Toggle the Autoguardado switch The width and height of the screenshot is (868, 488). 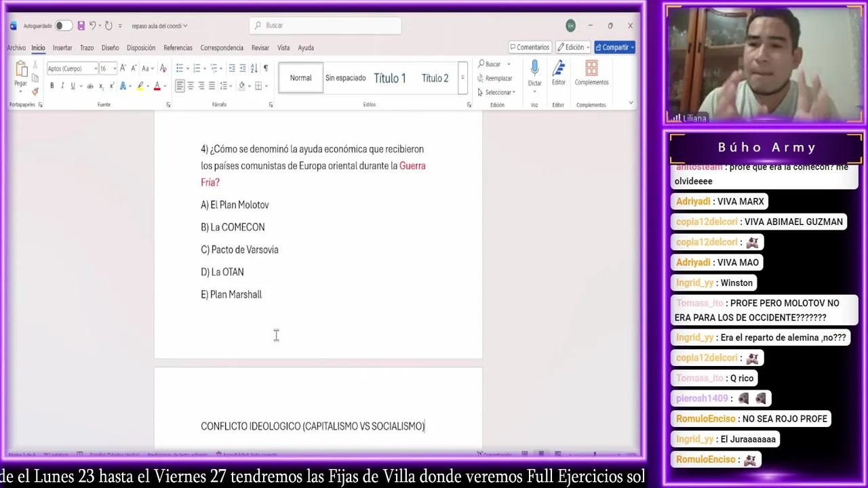[x=63, y=26]
